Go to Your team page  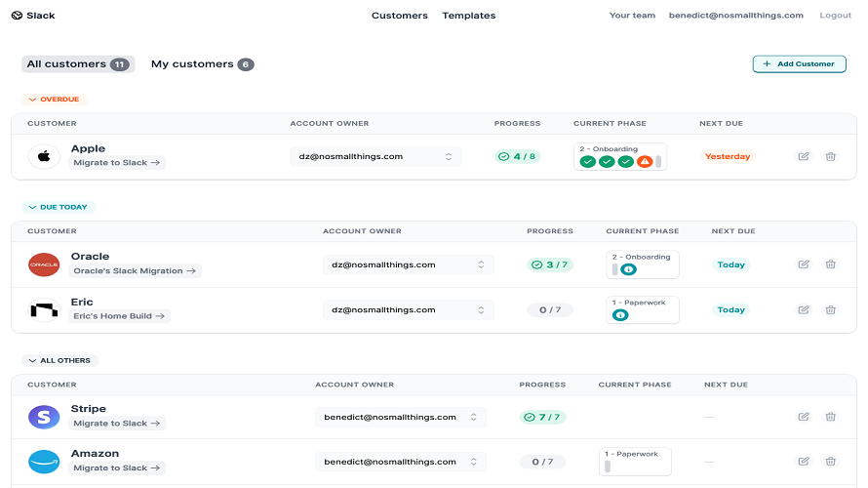[632, 16]
